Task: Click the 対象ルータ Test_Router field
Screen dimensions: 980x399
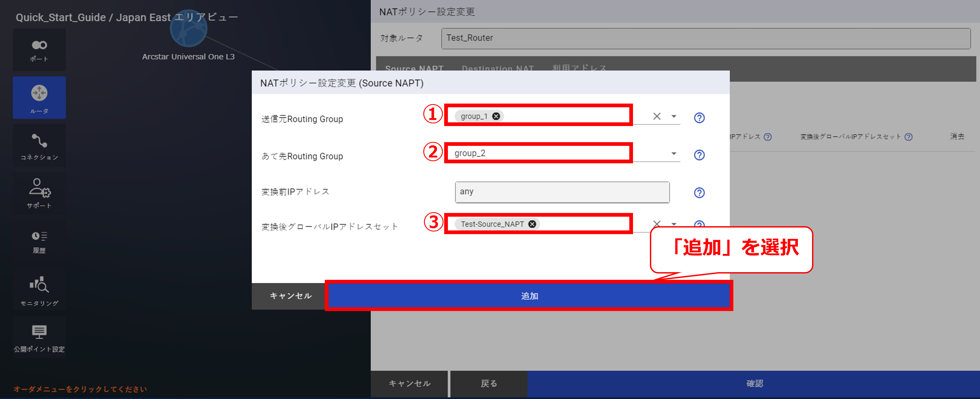Action: 706,38
